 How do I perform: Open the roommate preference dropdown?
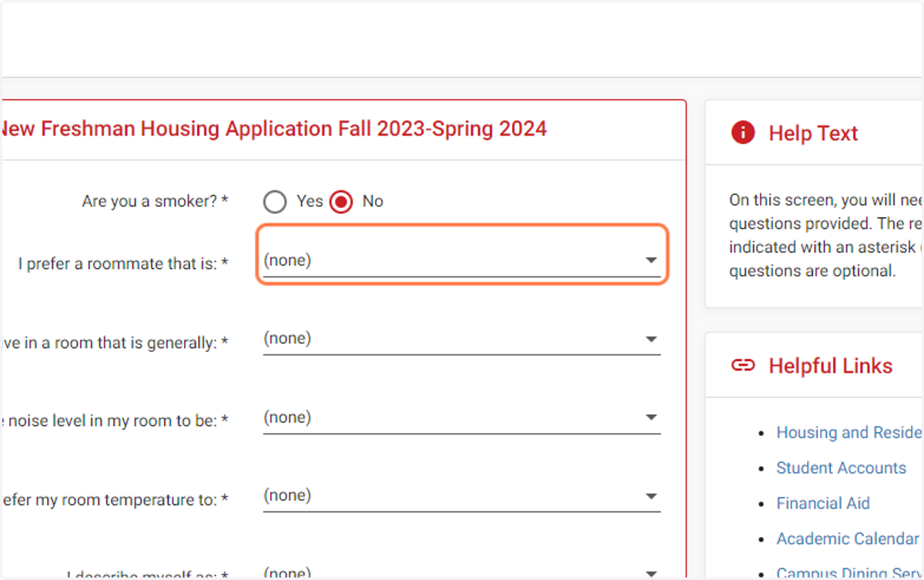point(461,260)
